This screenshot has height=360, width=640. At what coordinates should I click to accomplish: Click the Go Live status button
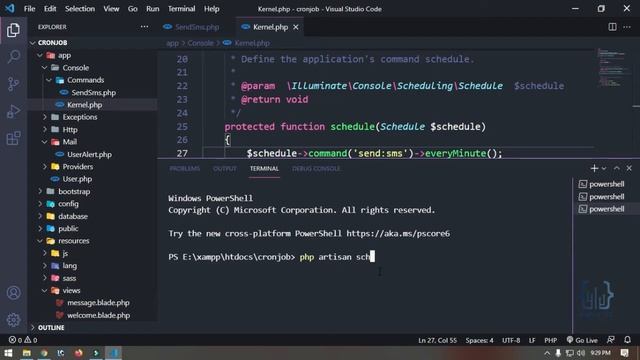tap(582, 340)
